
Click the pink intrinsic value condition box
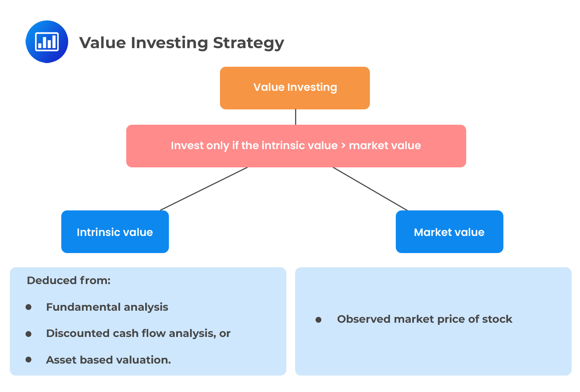296,146
